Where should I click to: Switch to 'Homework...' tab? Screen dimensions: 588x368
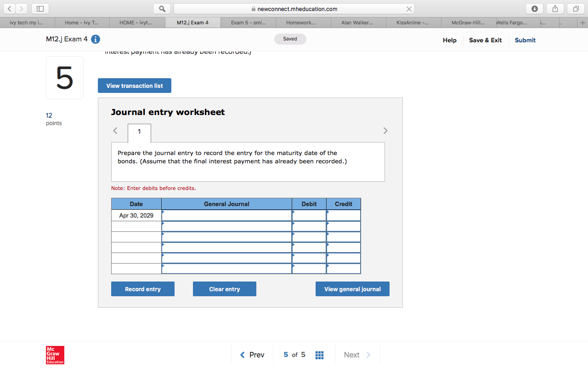[x=303, y=23]
